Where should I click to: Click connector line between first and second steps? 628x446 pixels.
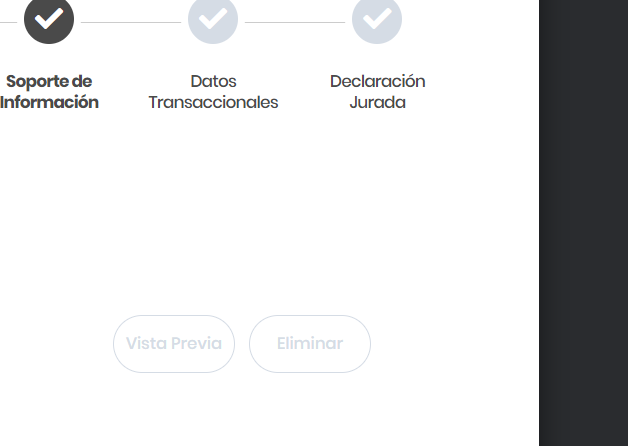pos(130,22)
